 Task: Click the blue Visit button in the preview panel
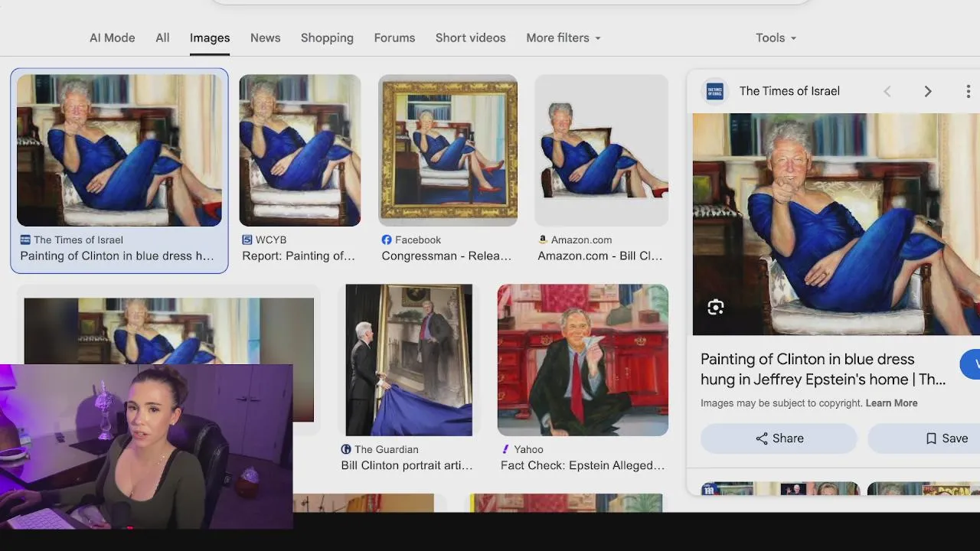971,364
